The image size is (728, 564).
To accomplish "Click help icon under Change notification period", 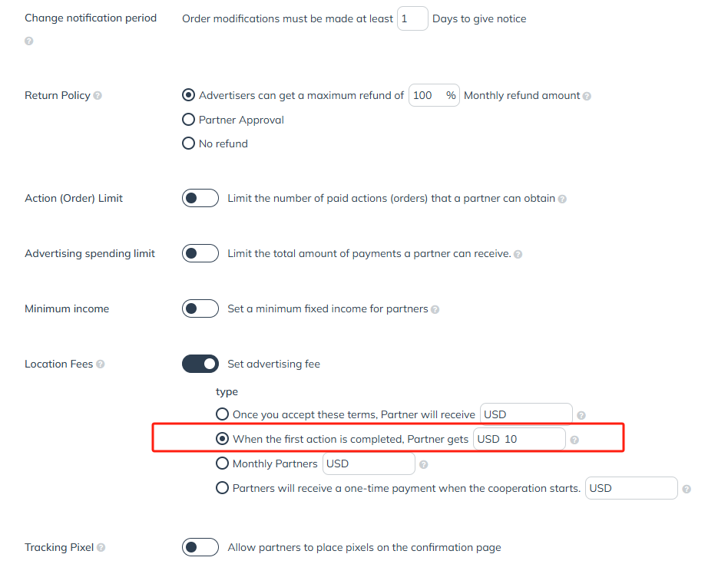I will tap(28, 41).
